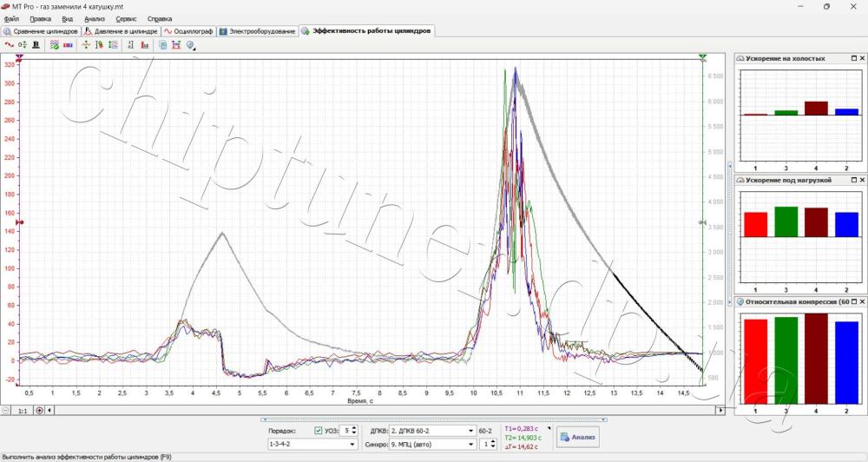Viewport: 868px width, 462px height.
Task: Increase the УОЗ value stepper
Action: tap(354, 428)
